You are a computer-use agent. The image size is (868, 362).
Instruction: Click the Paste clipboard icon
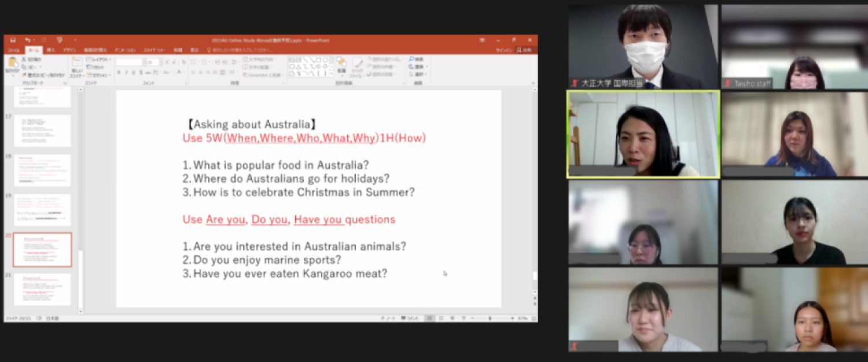pyautogui.click(x=12, y=64)
